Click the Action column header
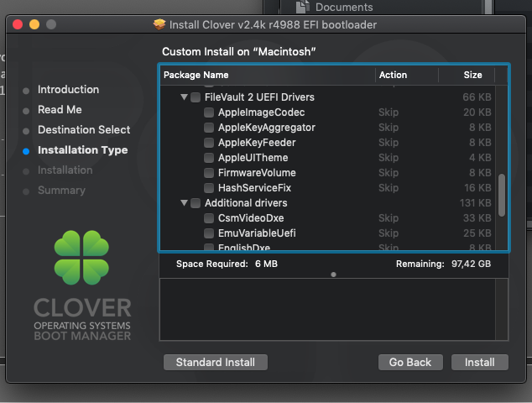532x403 pixels. click(x=406, y=75)
